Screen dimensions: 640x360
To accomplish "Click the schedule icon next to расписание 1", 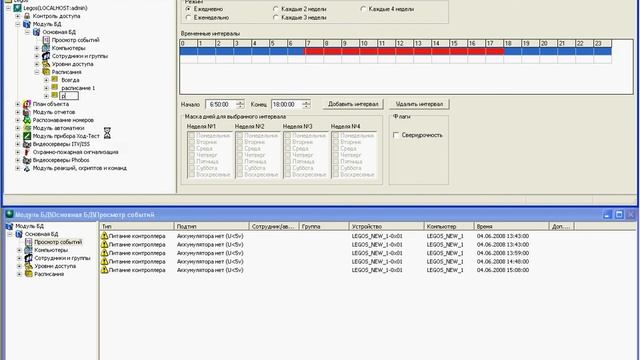I will point(55,87).
